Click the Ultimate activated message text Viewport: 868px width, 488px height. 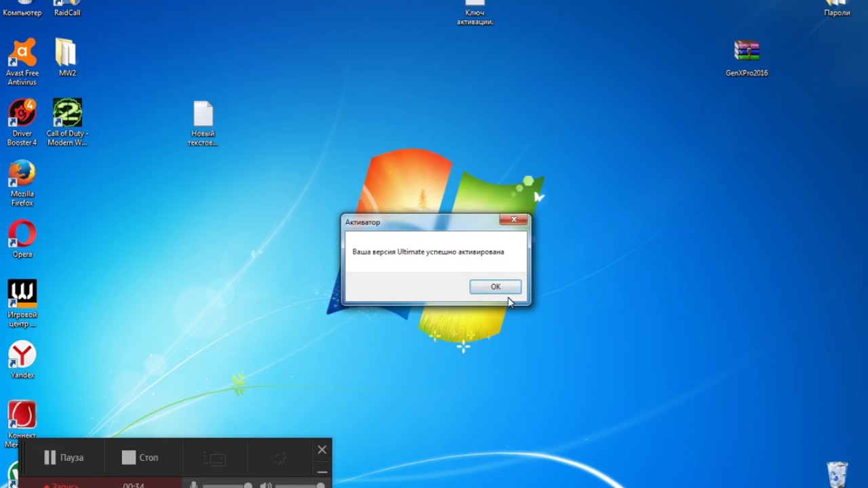point(428,251)
